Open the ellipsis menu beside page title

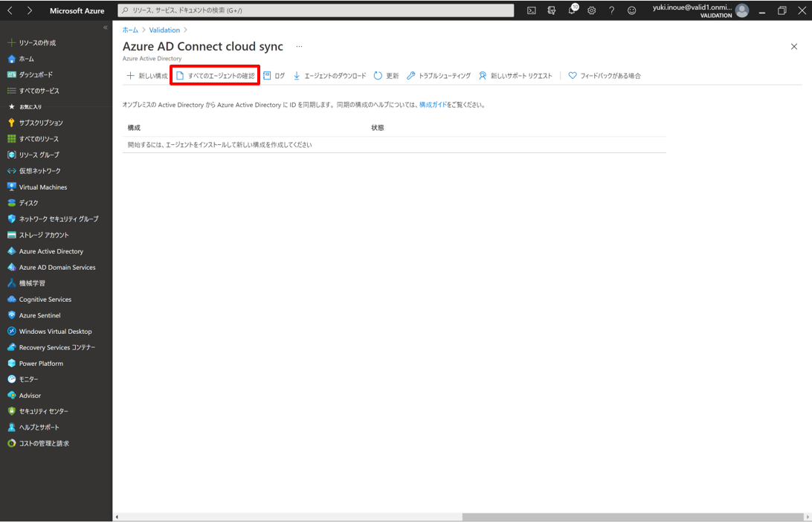pos(299,47)
